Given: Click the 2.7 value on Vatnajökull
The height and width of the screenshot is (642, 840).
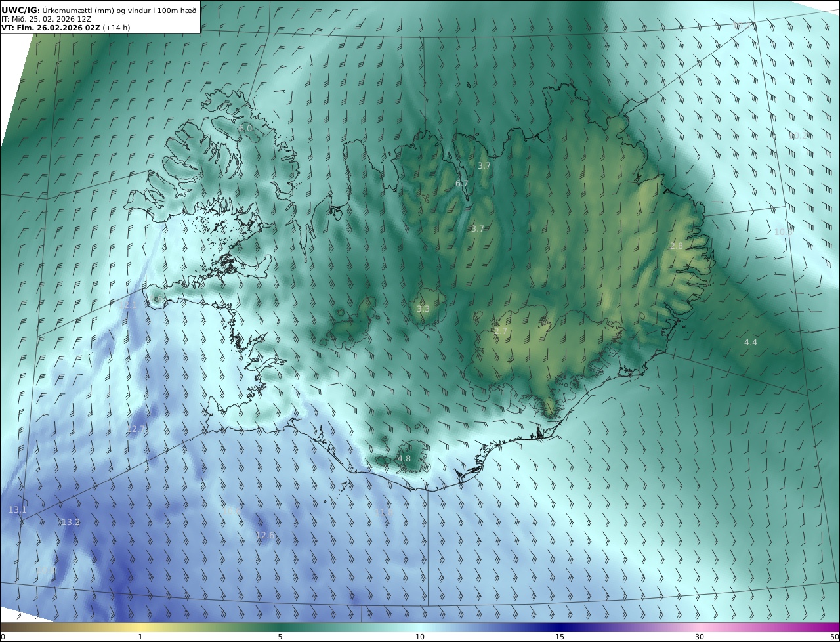Looking at the screenshot, I should click(501, 332).
